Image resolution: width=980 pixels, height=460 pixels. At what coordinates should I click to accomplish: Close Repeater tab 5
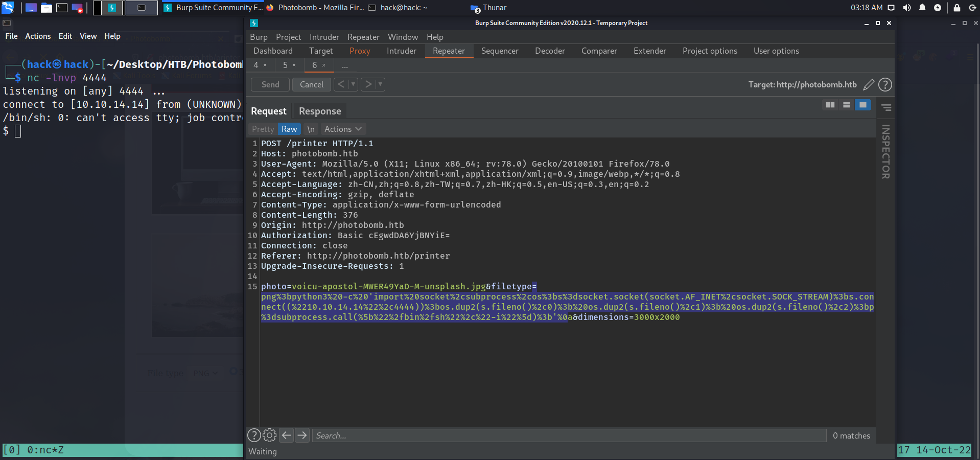[294, 65]
